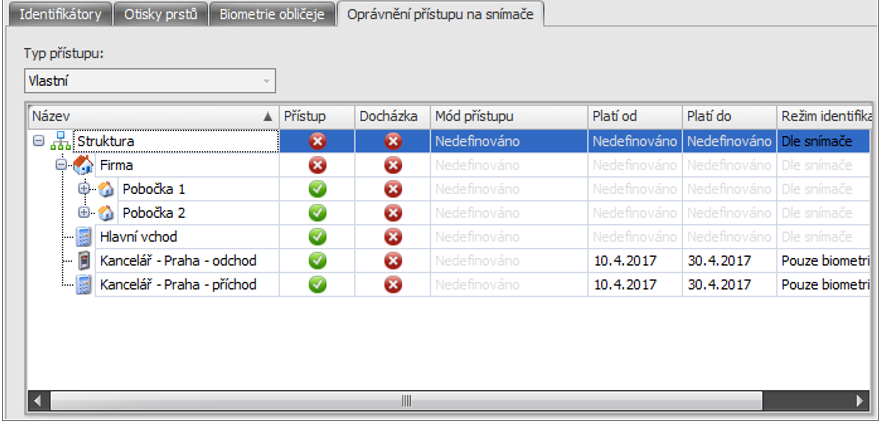
Task: Click Pouze biometrie cell for Praha - odchod
Action: click(x=824, y=261)
